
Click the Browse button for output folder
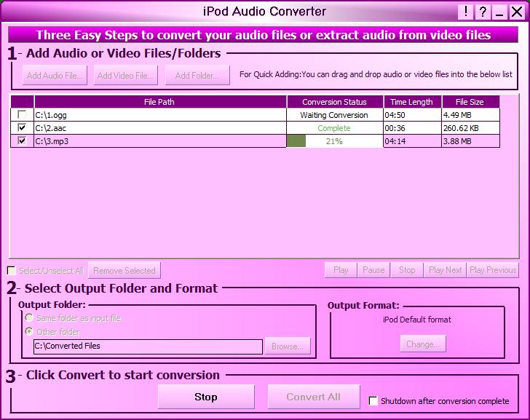tap(288, 346)
